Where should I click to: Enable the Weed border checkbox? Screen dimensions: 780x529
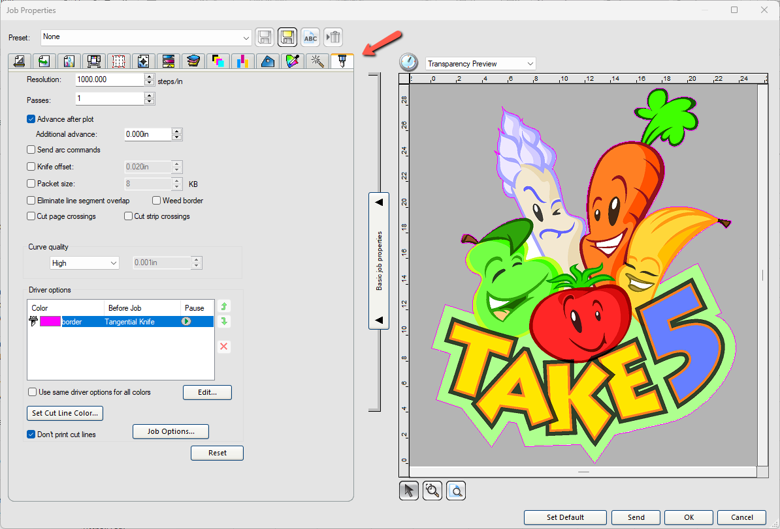[156, 201]
